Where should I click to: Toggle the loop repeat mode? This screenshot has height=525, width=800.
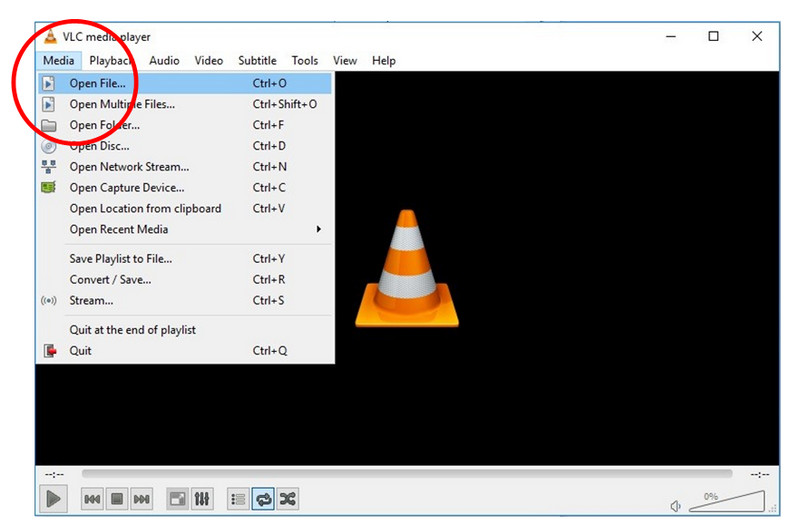pyautogui.click(x=263, y=498)
